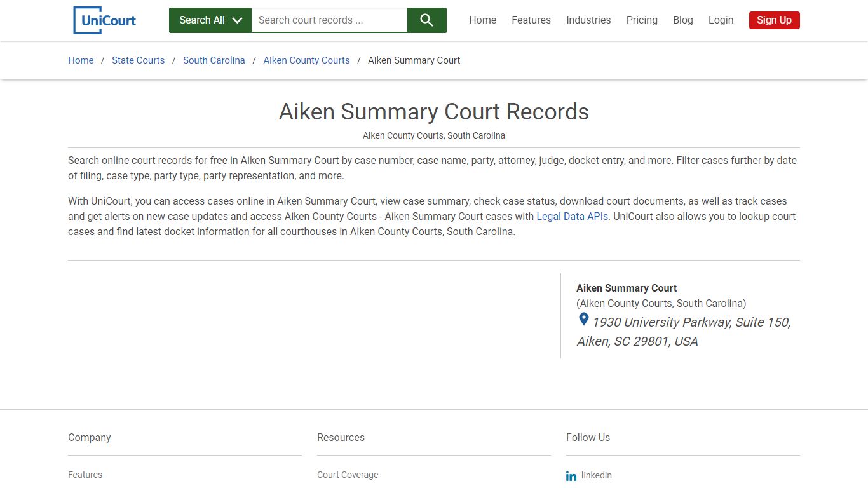The image size is (868, 488).
Task: Select the Aiken Summary Court breadcrumb text
Action: point(414,60)
